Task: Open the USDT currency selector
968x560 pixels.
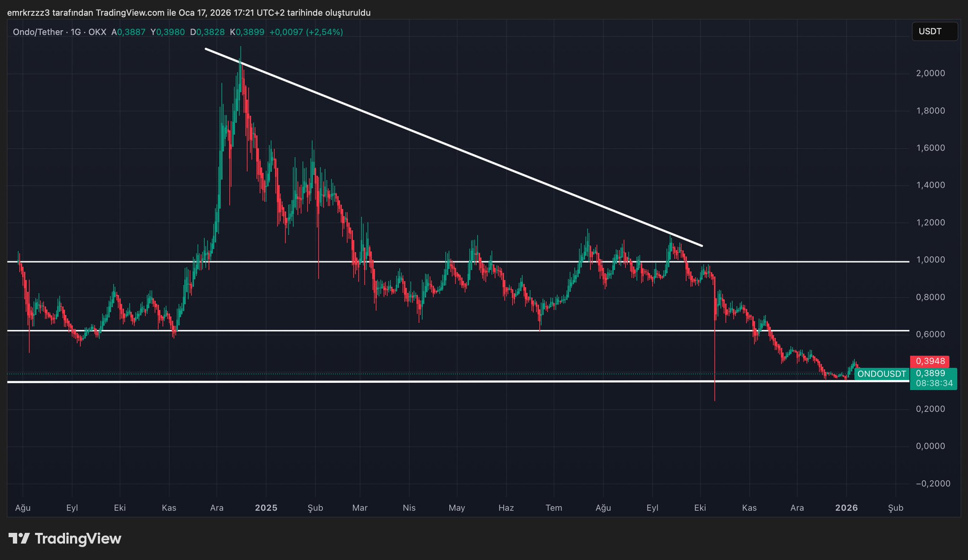Action: click(934, 32)
